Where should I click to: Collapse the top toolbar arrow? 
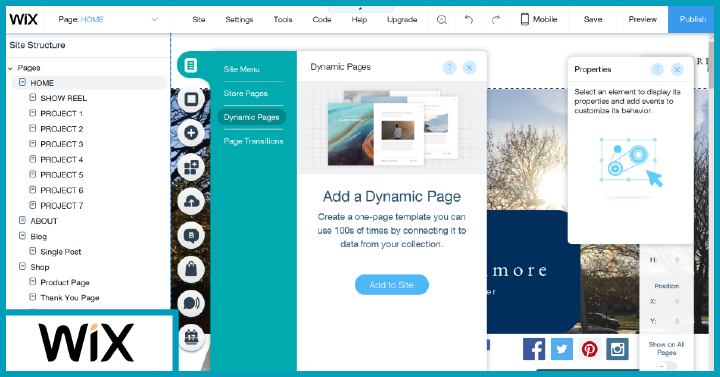[360, 9]
